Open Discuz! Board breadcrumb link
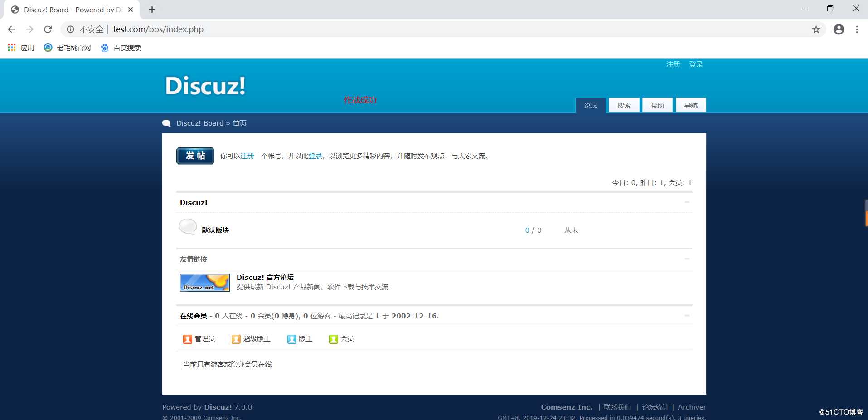 200,123
